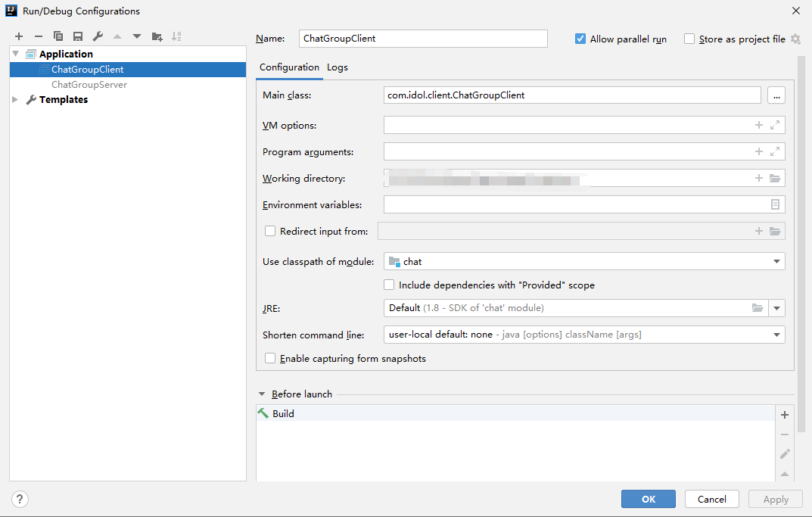Expand the Templates tree node

15,99
